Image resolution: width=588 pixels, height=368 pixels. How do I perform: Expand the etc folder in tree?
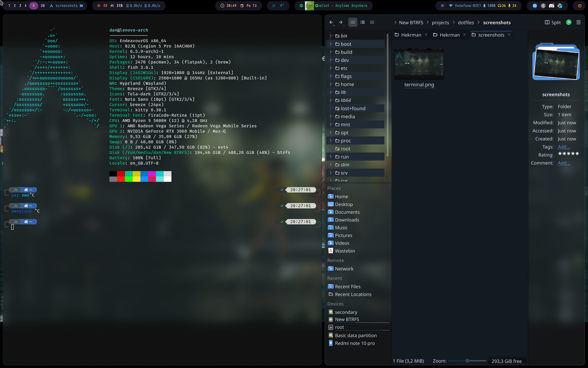[331, 68]
